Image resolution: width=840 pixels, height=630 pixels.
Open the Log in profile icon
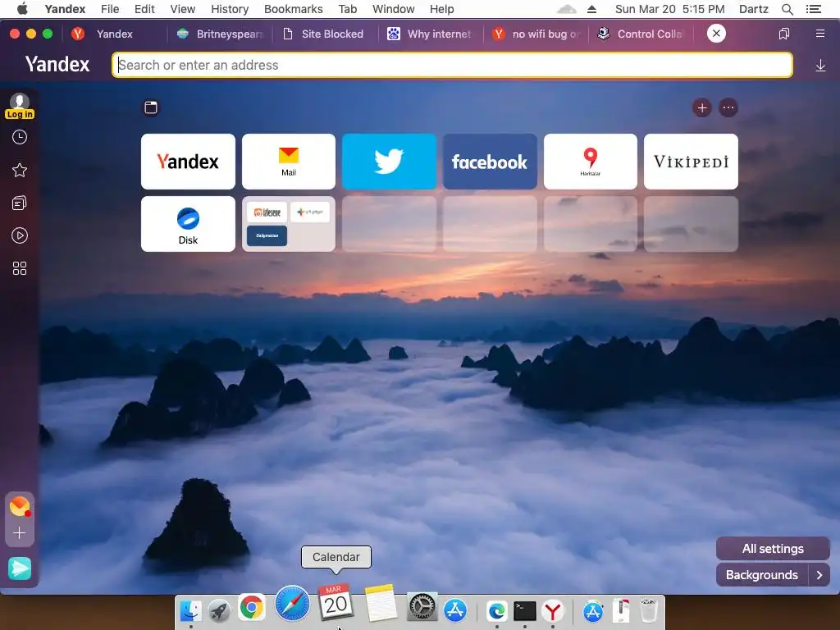20,106
